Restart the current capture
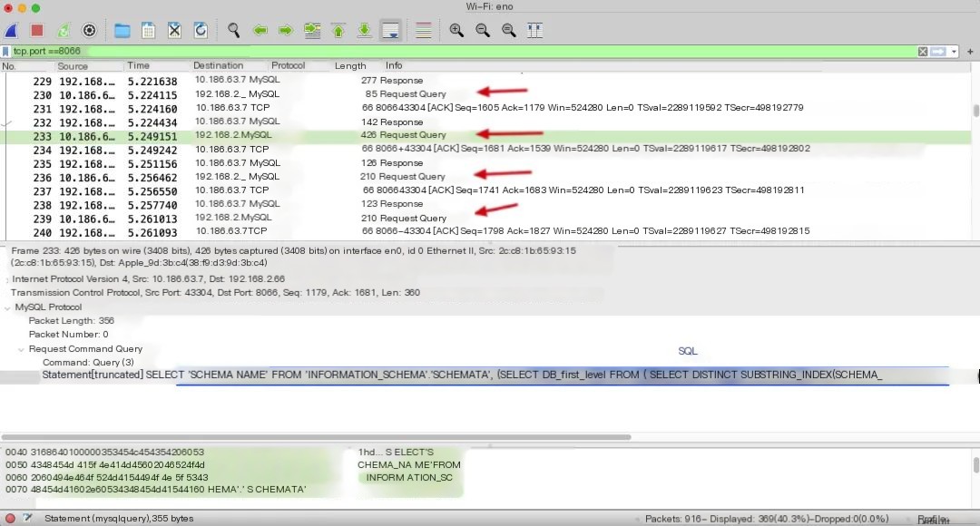 pos(64,30)
